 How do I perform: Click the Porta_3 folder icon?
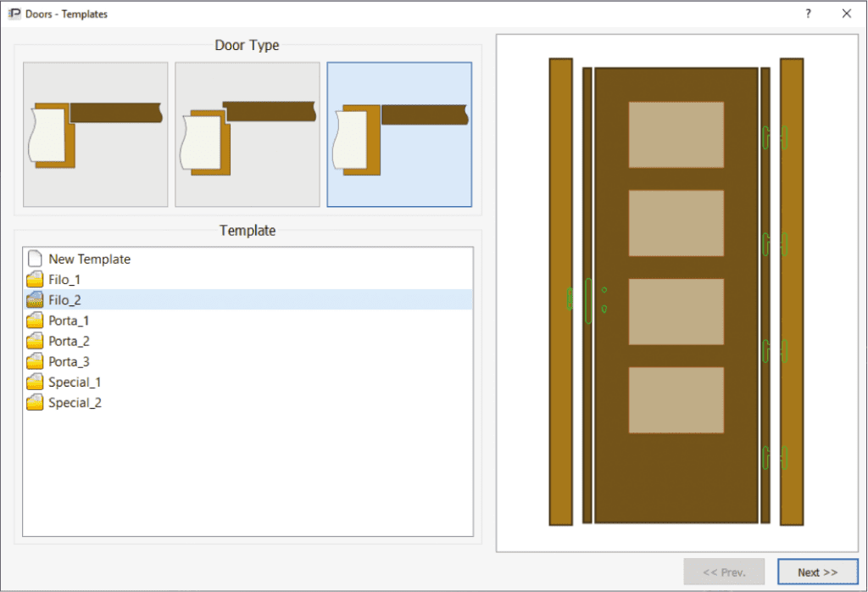click(x=35, y=361)
